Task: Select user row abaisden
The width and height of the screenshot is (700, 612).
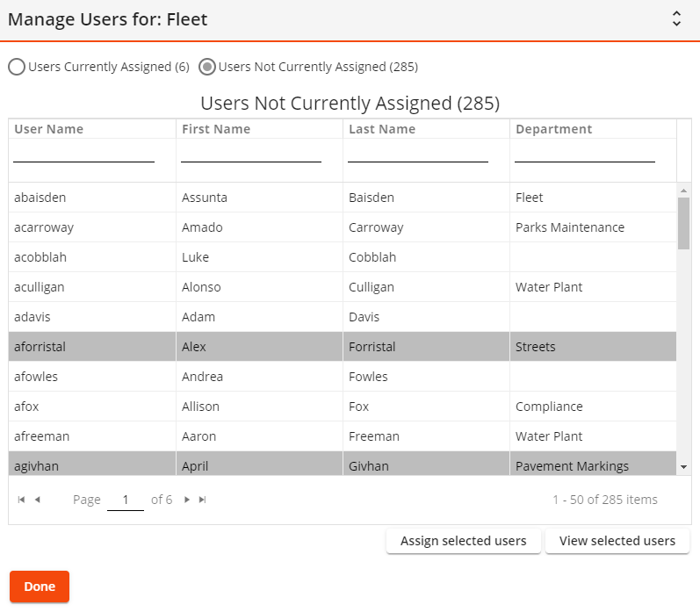Action: pos(343,198)
